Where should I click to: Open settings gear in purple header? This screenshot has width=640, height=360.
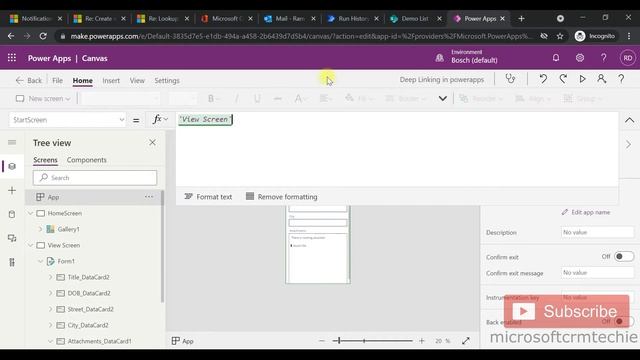[x=580, y=58]
